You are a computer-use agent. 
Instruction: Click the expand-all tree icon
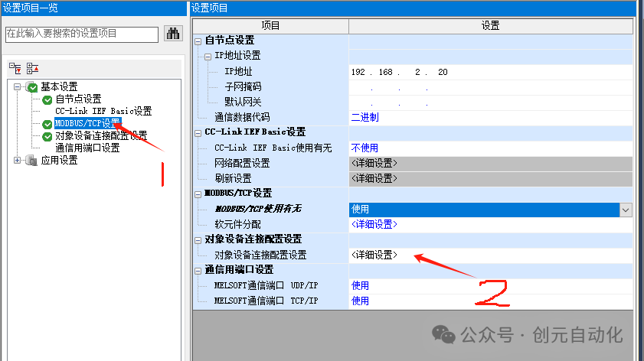point(15,69)
